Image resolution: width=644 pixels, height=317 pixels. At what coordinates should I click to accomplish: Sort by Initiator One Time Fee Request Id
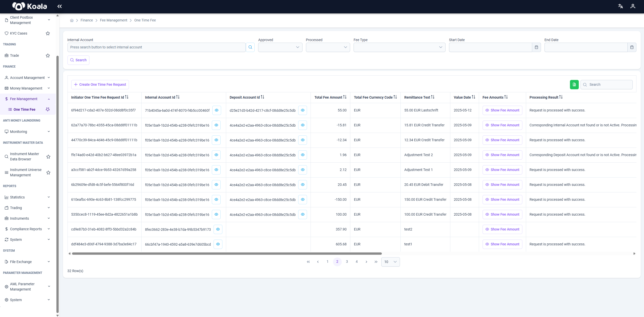(127, 97)
